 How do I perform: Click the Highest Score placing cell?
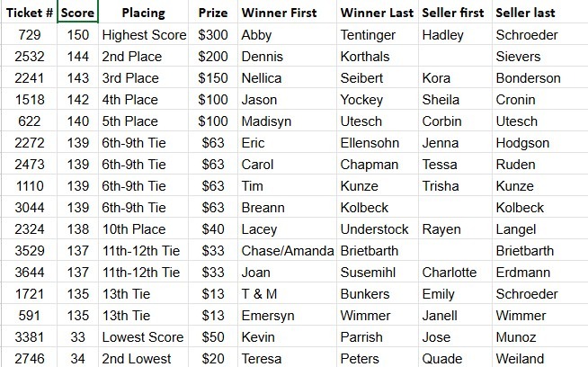(142, 35)
